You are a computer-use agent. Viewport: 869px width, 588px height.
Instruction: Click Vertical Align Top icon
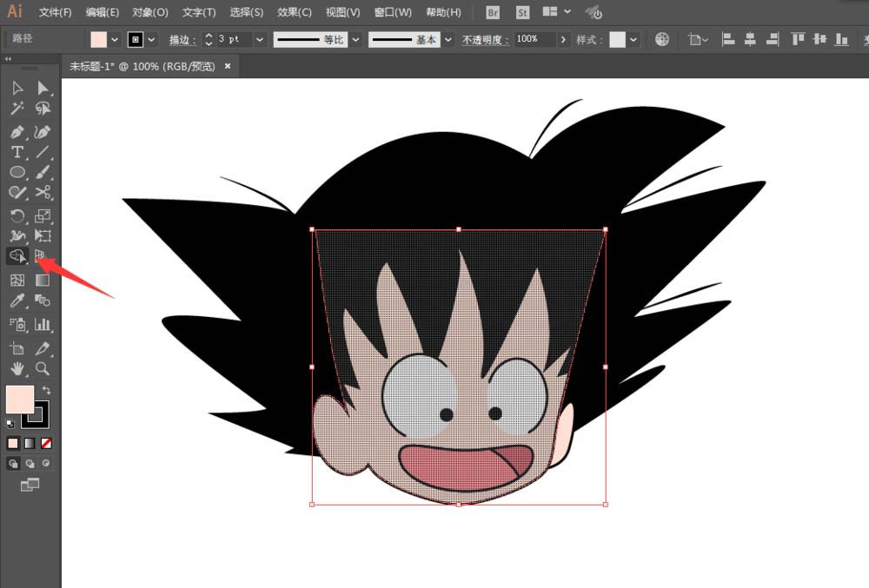(798, 39)
